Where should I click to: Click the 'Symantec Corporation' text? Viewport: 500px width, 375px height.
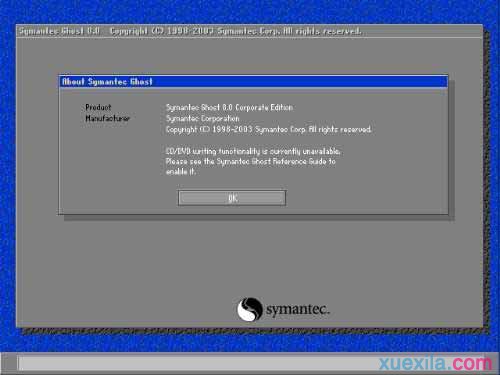pyautogui.click(x=202, y=118)
